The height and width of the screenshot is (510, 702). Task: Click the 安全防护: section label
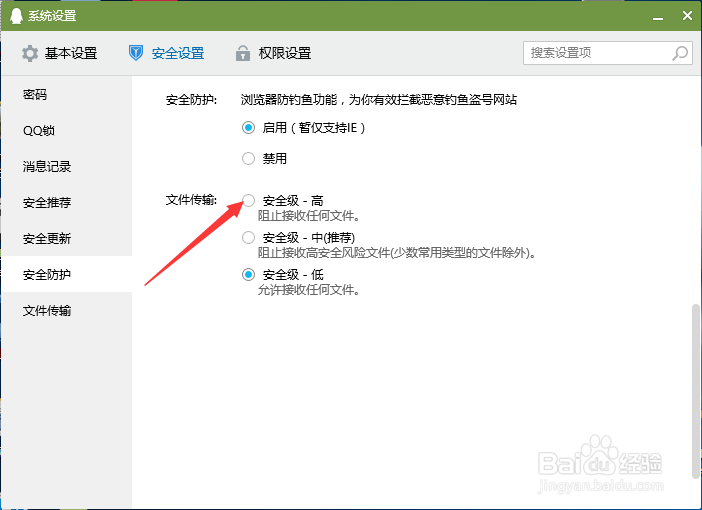coord(191,99)
